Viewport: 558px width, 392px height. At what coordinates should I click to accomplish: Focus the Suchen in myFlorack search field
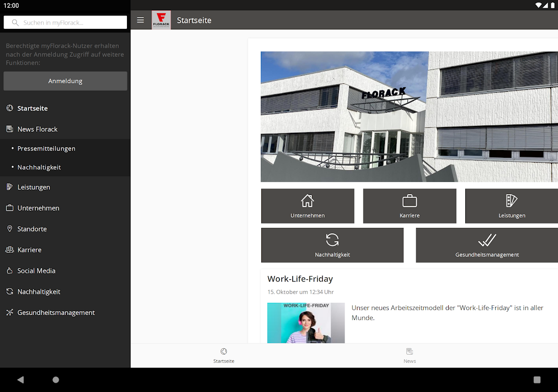pyautogui.click(x=66, y=23)
